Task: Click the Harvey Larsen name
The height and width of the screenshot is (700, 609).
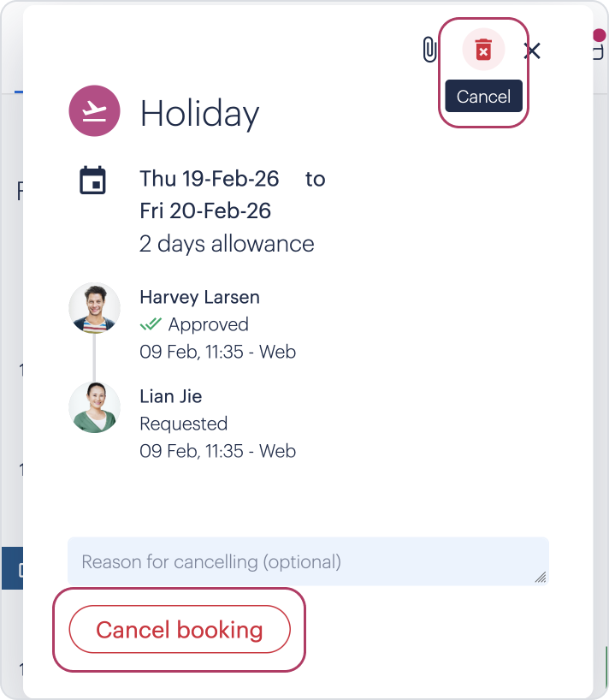Action: pyautogui.click(x=199, y=297)
